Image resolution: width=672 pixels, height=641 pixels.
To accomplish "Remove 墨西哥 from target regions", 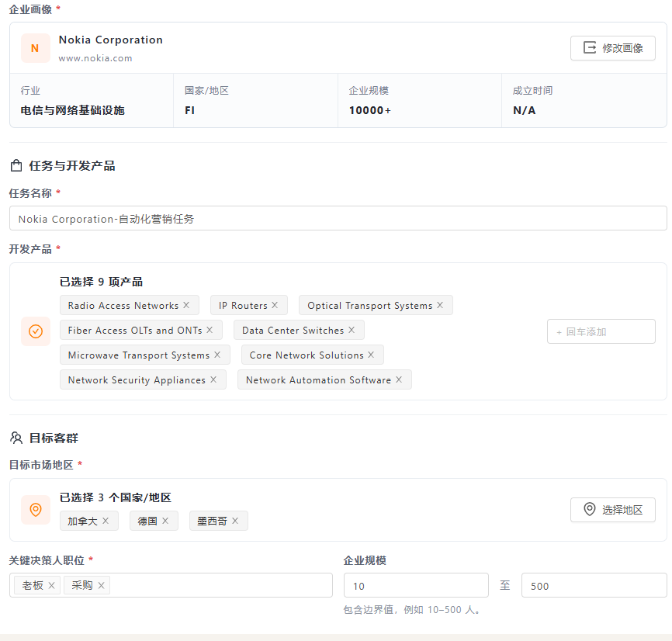I will 235,521.
